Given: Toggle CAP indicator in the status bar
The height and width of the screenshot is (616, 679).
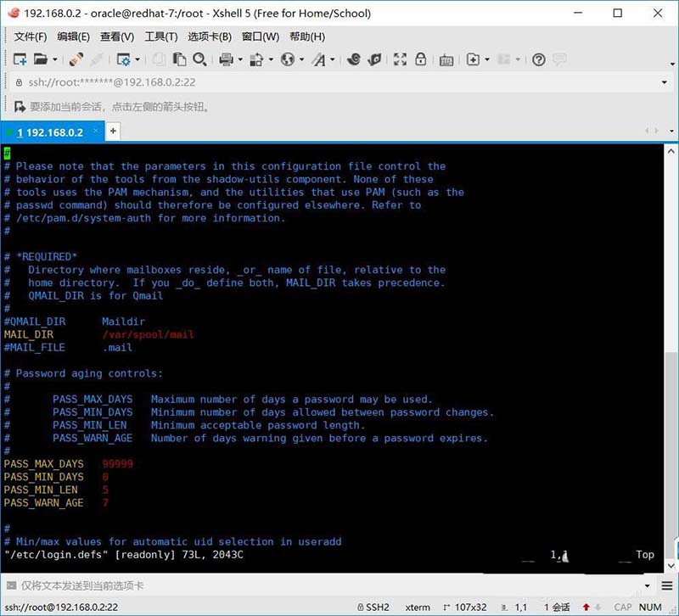Looking at the screenshot, I should tap(622, 608).
